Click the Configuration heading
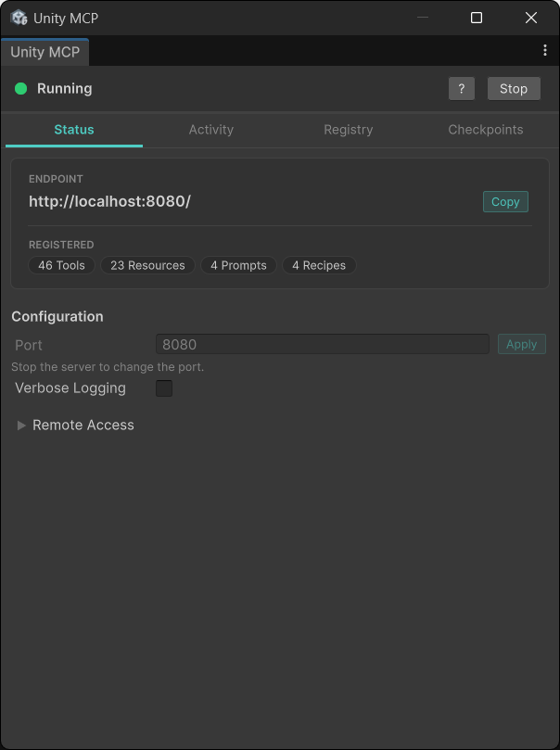This screenshot has width=560, height=750. (x=57, y=317)
